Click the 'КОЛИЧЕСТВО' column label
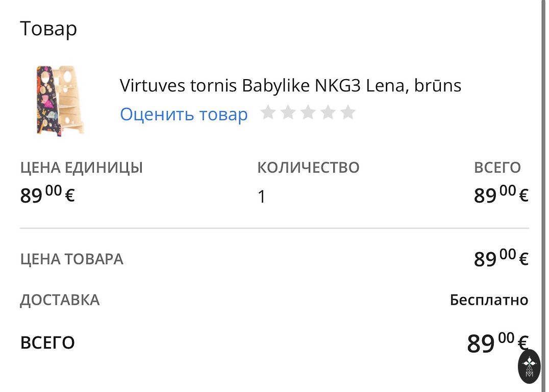This screenshot has width=549, height=392. 308,167
